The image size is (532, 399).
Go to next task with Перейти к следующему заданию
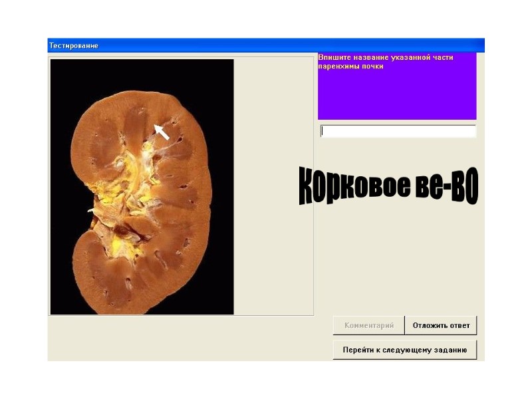tap(405, 350)
